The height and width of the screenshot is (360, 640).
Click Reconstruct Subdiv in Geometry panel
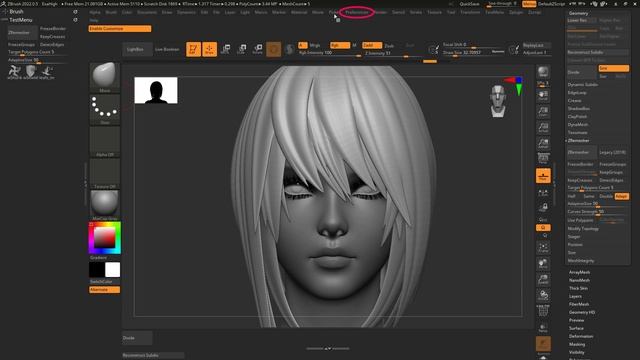(x=597, y=52)
